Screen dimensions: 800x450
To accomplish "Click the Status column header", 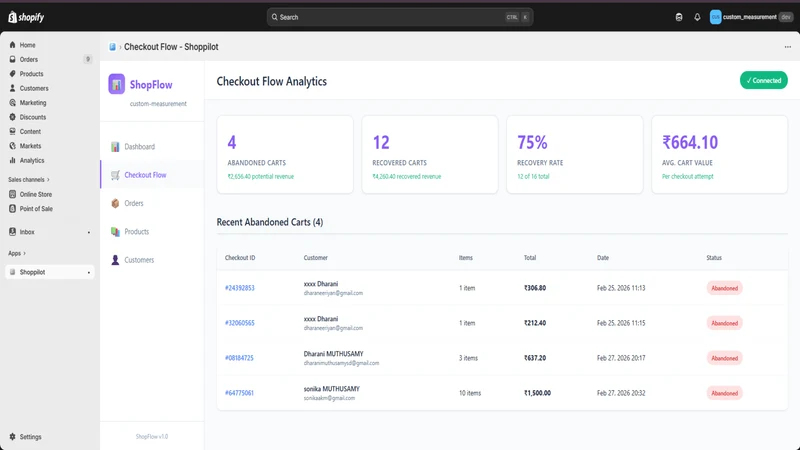I will (x=714, y=258).
